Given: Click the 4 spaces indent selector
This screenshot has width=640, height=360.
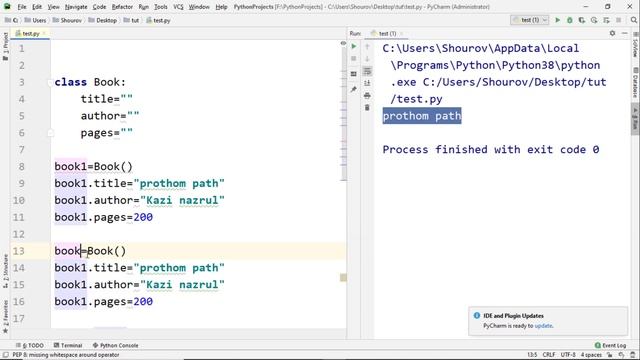Looking at the screenshot, I should tap(591, 355).
